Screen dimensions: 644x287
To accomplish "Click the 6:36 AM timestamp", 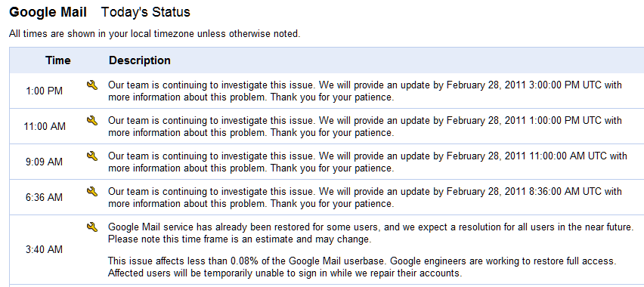I will pyautogui.click(x=45, y=197).
